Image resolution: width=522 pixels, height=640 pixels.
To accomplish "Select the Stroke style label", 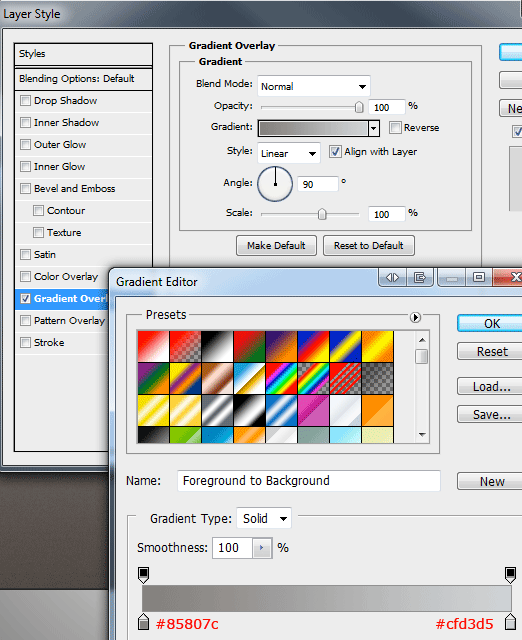I will [49, 343].
